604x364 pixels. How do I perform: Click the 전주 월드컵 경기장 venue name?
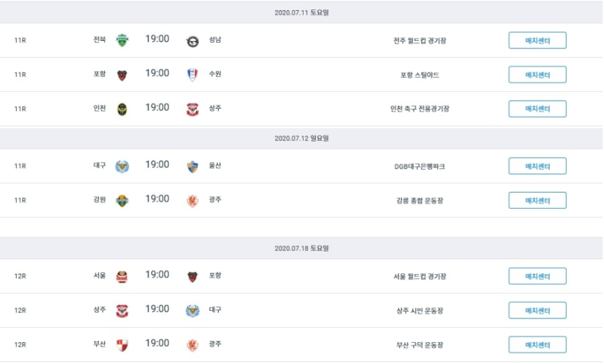(x=419, y=41)
